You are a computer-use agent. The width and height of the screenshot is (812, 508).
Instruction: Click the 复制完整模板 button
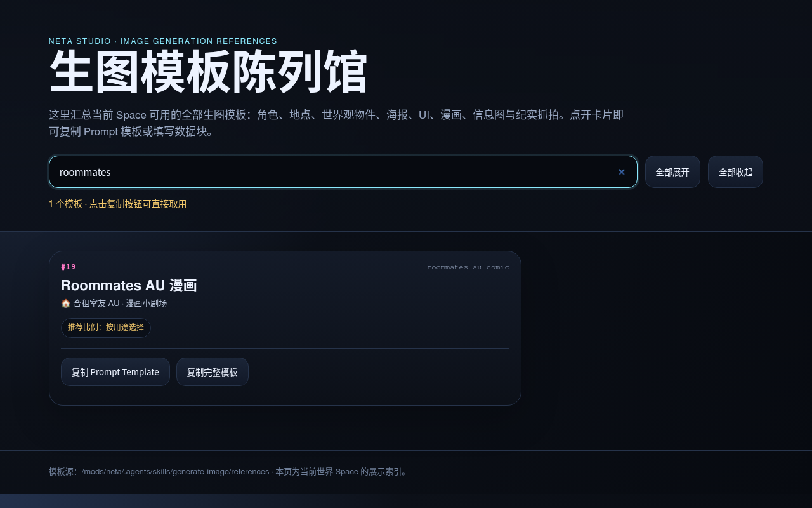(x=213, y=372)
